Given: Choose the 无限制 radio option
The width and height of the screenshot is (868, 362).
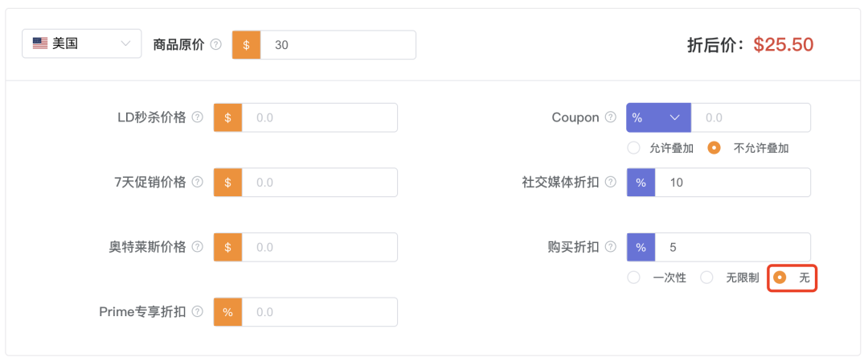Looking at the screenshot, I should click(706, 278).
